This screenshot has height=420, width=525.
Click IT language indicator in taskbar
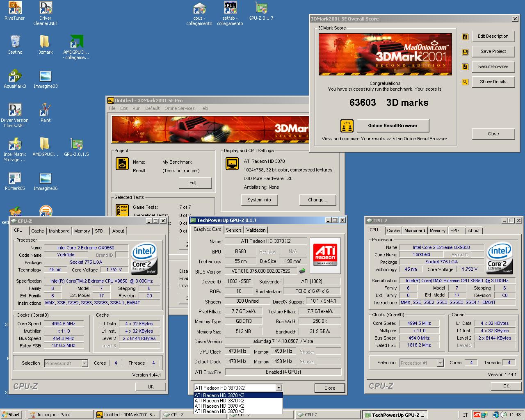pyautogui.click(x=465, y=415)
